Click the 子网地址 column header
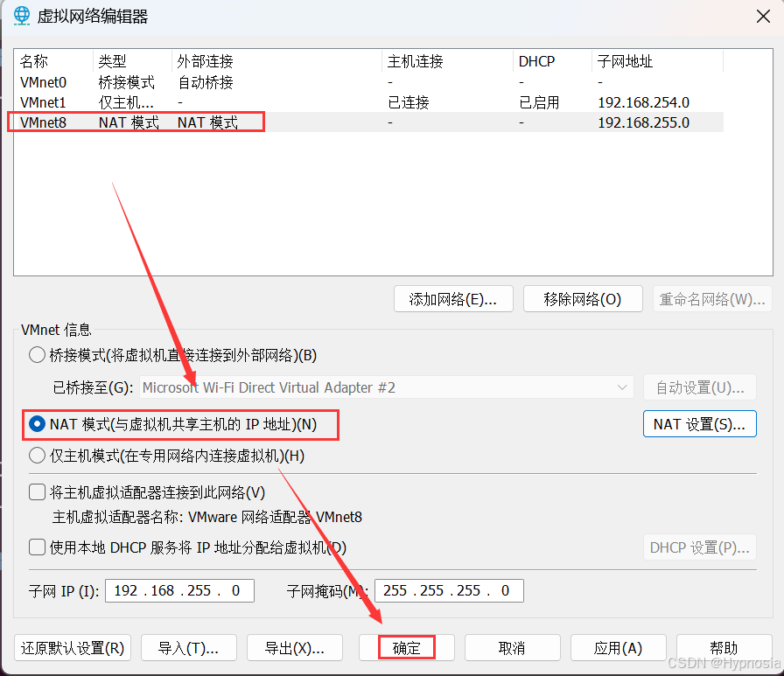Image resolution: width=784 pixels, height=676 pixels. pyautogui.click(x=657, y=61)
